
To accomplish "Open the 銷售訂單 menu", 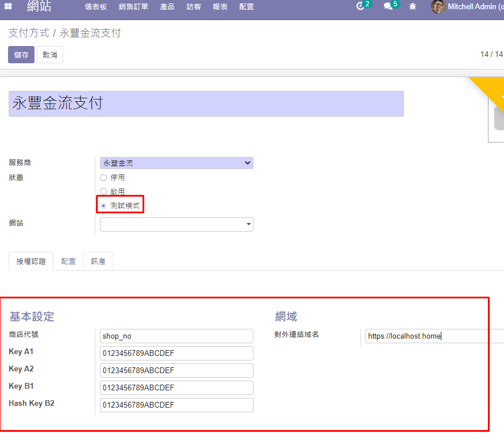I will pyautogui.click(x=133, y=7).
